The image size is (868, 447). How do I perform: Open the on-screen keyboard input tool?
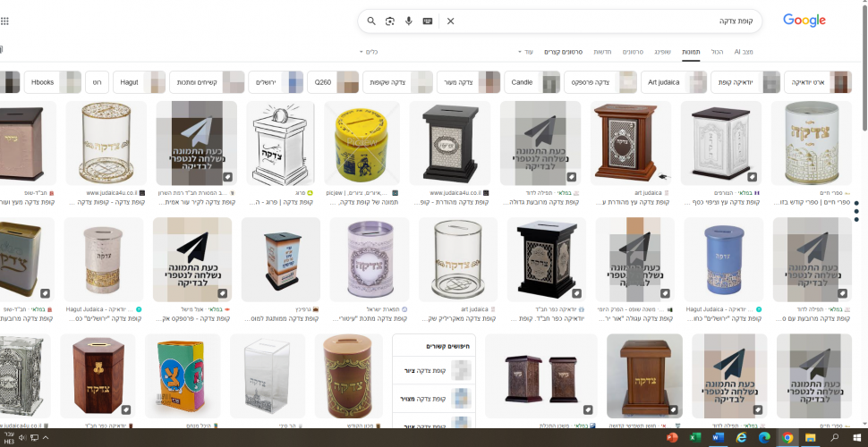pos(428,21)
